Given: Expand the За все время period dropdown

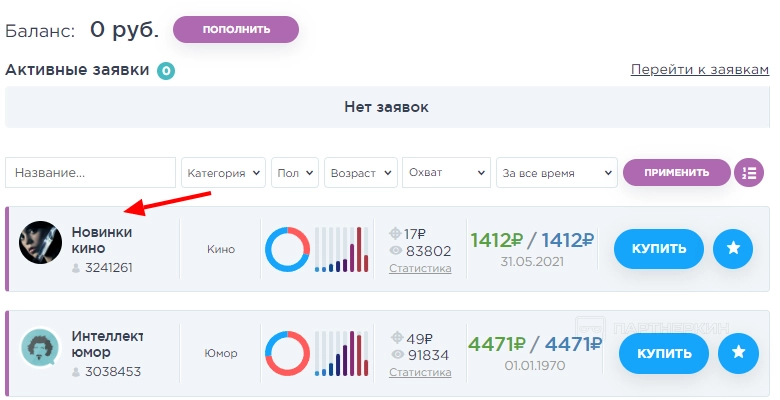Looking at the screenshot, I should [x=557, y=173].
